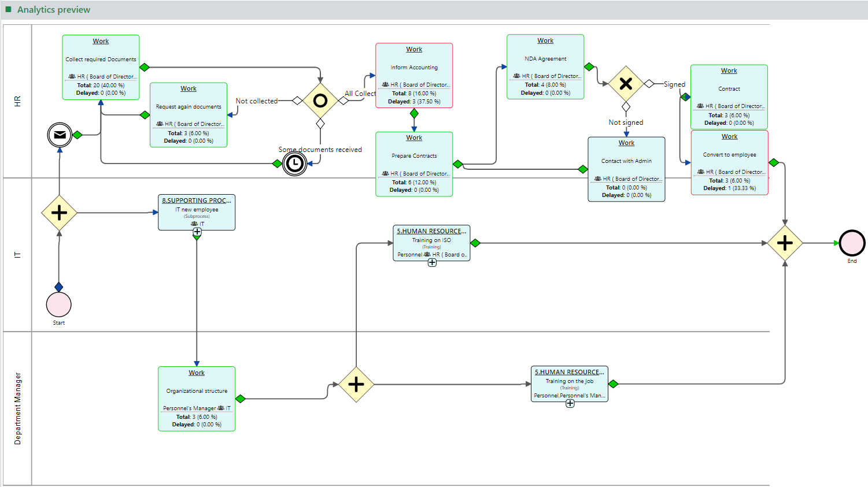Viewport: 868px width, 487px height.
Task: Click the green indicator on Organizational structure task
Action: point(241,399)
